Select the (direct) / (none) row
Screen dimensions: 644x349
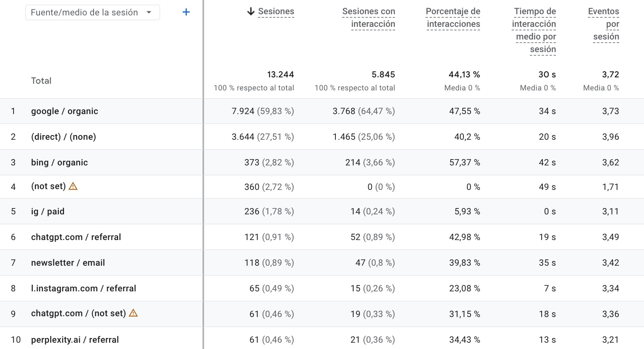click(x=64, y=137)
